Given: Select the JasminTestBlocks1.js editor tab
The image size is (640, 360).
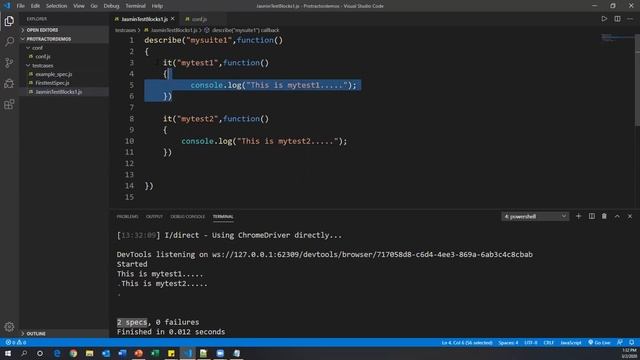Looking at the screenshot, I should coord(144,19).
